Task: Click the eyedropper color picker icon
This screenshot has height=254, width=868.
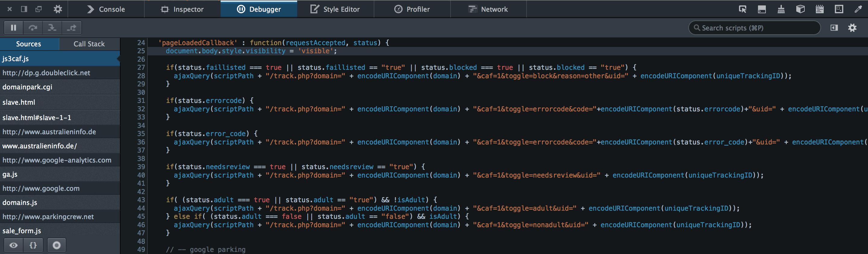Action: pos(858,9)
